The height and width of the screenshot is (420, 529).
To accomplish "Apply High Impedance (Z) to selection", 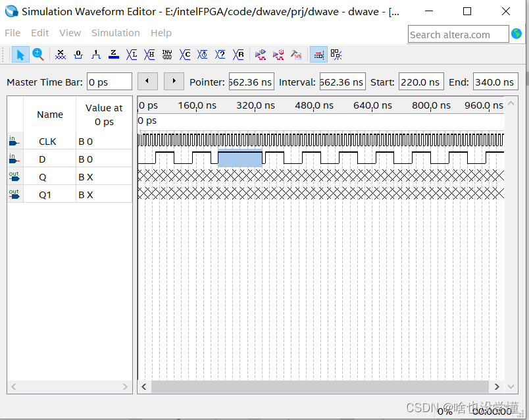I will click(114, 55).
